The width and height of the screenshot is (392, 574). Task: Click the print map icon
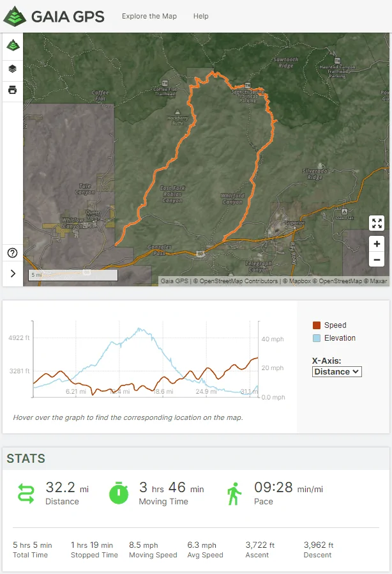[12, 89]
